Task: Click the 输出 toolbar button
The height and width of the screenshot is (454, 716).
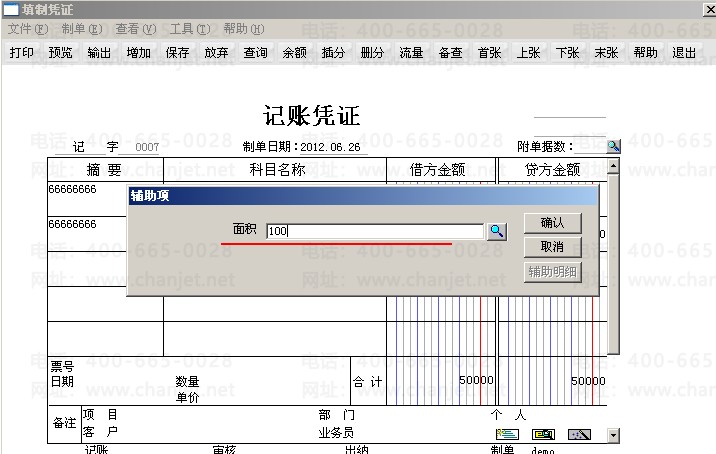Action: coord(100,53)
